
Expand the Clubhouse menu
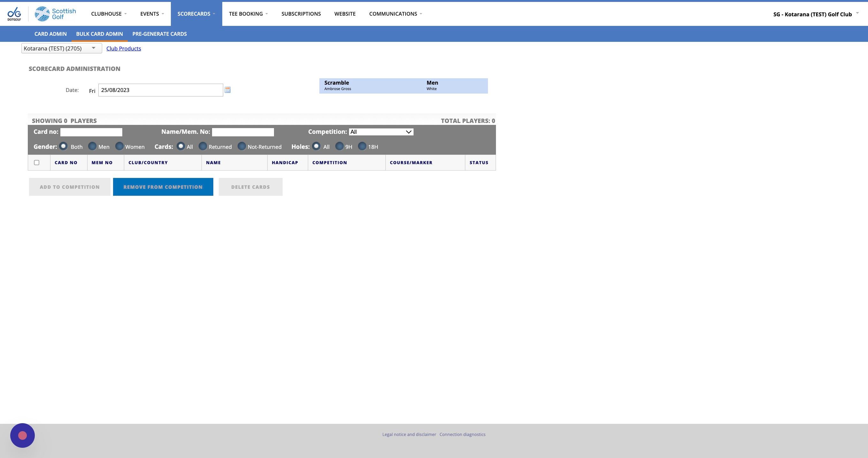click(109, 14)
